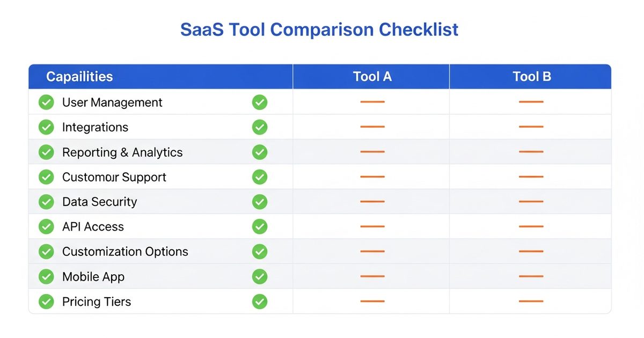
Task: Click the Tool A dash for User Management
Action: point(372,102)
